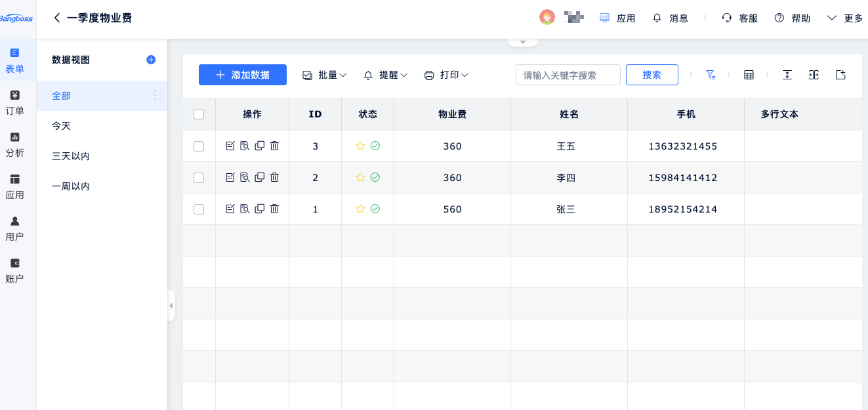This screenshot has height=410, width=868.
Task: Click the delete trash icon for row ID 2
Action: (274, 177)
